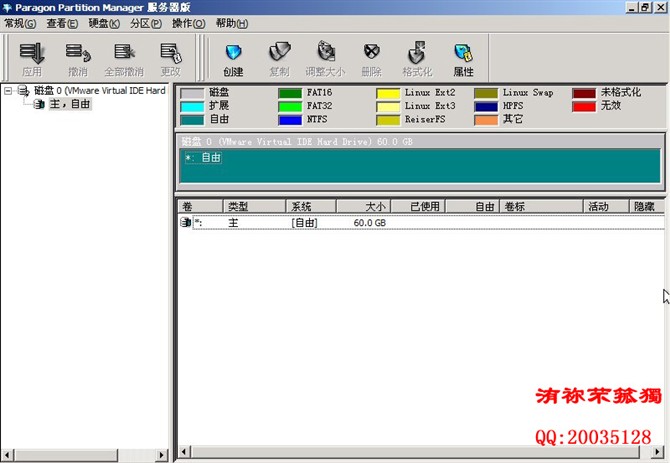Open the 硬盘(K) menu
This screenshot has height=463, width=670.
(x=104, y=24)
